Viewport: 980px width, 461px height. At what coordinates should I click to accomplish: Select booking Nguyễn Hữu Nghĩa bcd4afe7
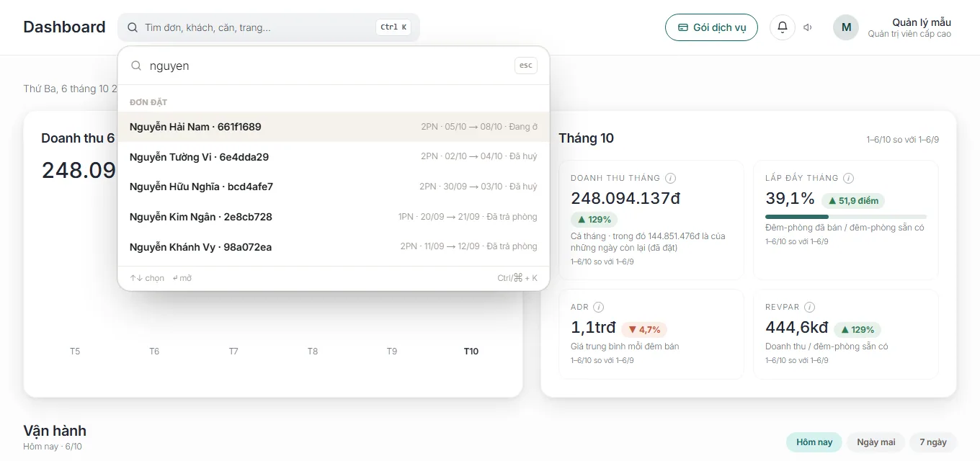[334, 187]
